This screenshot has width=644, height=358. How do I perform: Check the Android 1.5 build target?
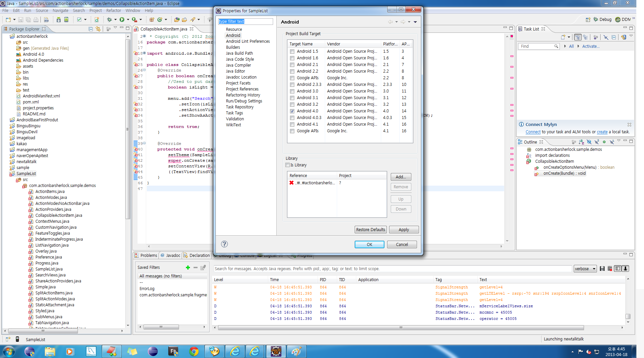[x=292, y=51]
